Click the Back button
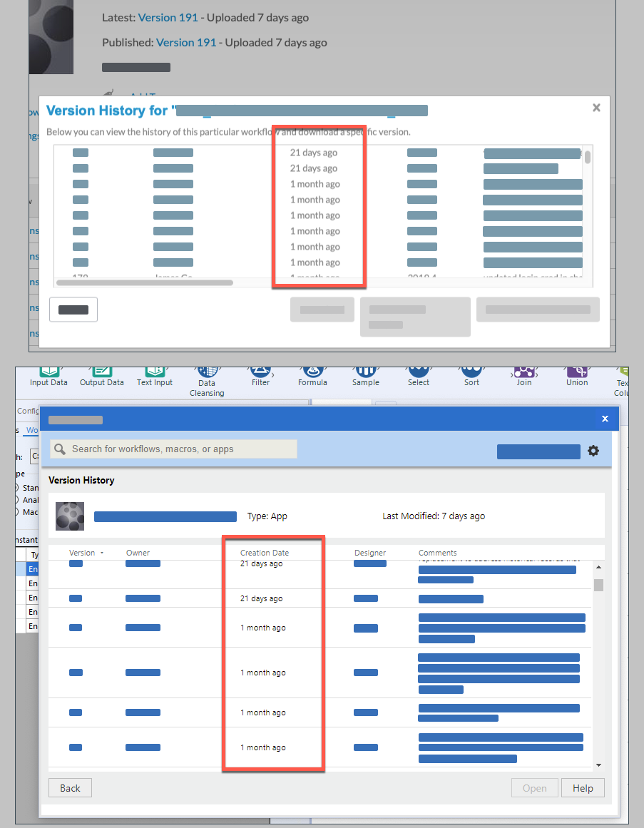This screenshot has height=828, width=644. (69, 787)
